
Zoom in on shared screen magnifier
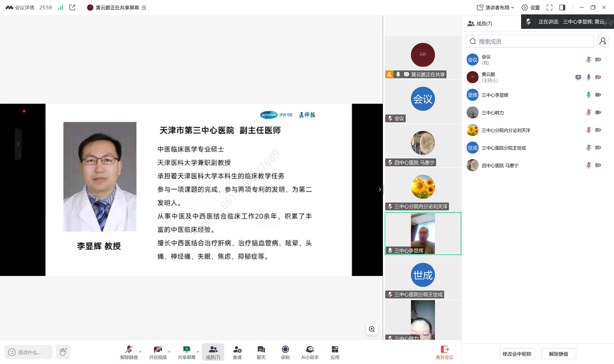tap(372, 329)
